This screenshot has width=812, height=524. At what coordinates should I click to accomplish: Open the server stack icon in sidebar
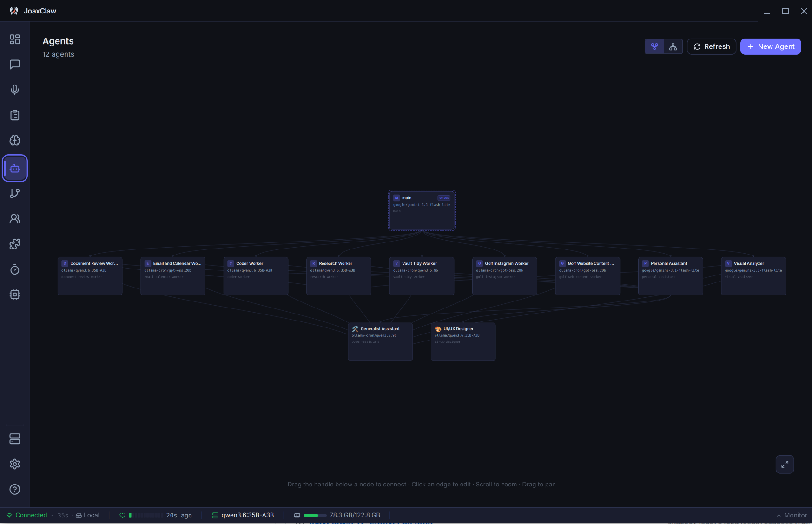15,439
